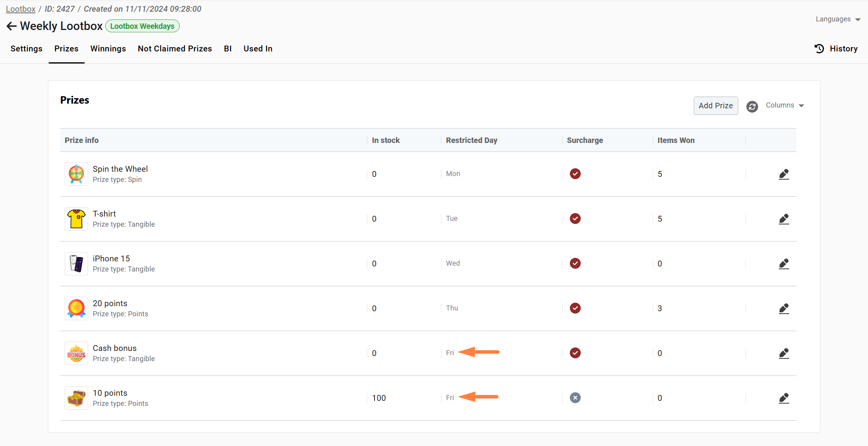Click the refresh icon next to Add Prize
The image size is (868, 446).
coord(752,106)
